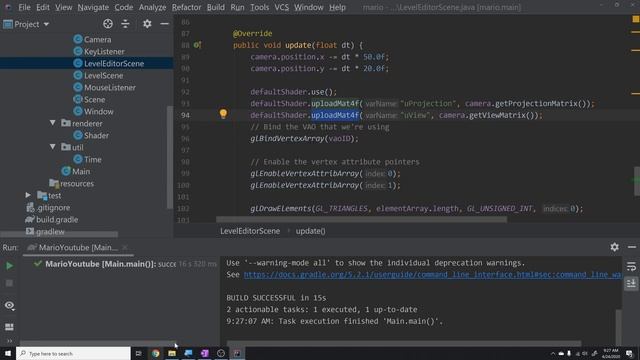Click the editor horizontal scrollbar

click(361, 219)
